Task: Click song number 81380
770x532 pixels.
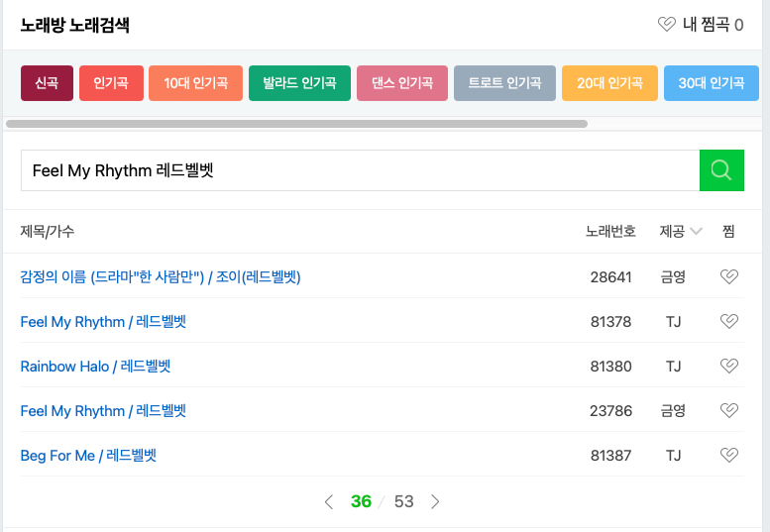Action: (610, 367)
